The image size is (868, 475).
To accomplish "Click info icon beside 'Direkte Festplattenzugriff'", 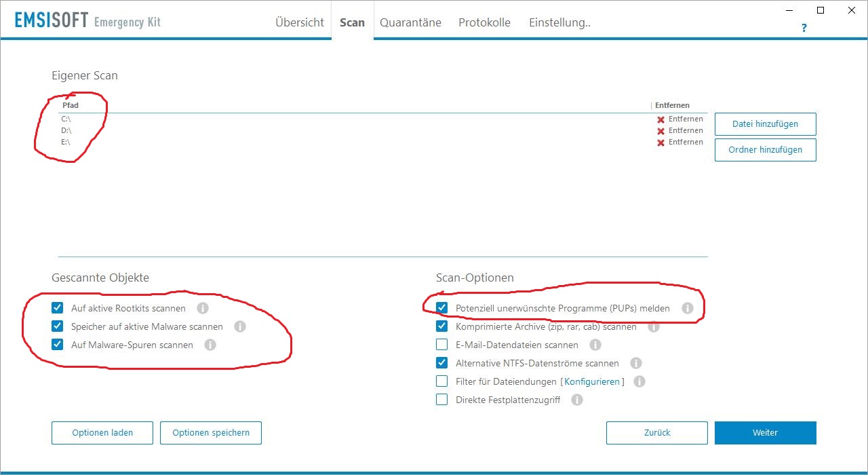I will [577, 400].
